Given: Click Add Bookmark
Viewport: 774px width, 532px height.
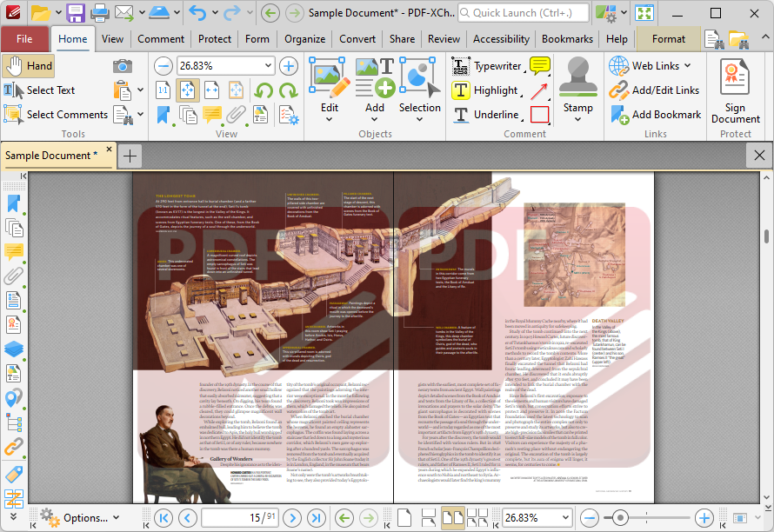Looking at the screenshot, I should (x=655, y=115).
